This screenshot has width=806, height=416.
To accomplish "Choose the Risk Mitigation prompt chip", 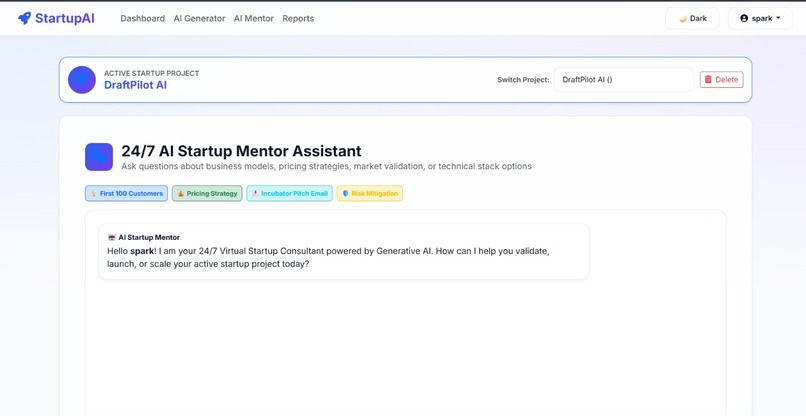I will tap(370, 193).
